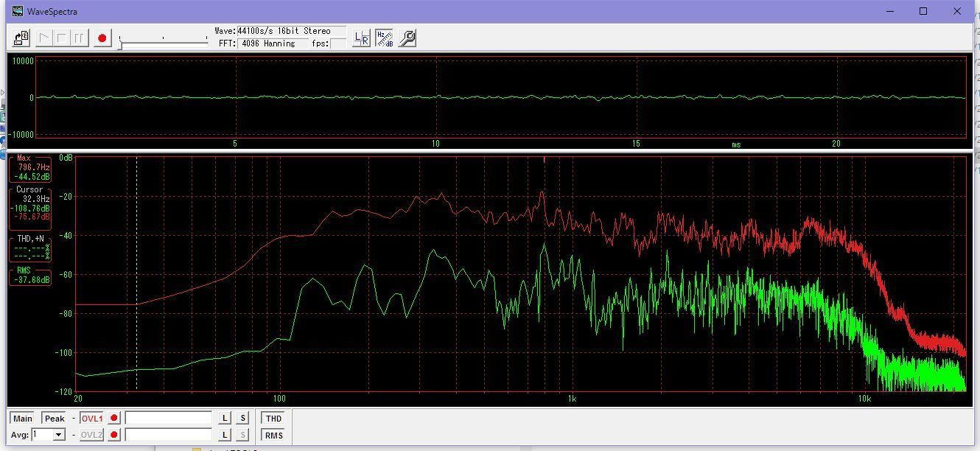
Task: Close the WaveSpectra window
Action: (958, 11)
